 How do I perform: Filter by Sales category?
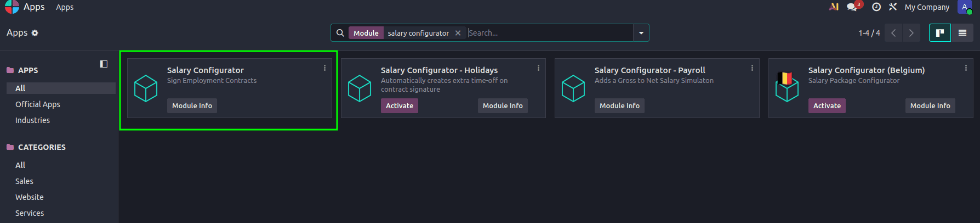click(x=24, y=181)
